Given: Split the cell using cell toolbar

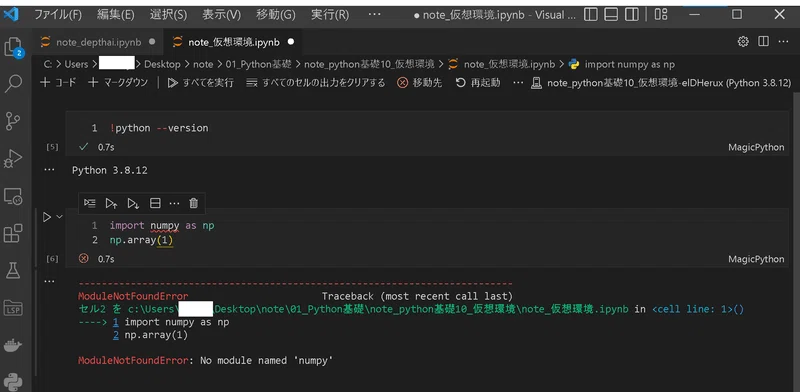Looking at the screenshot, I should (x=155, y=203).
